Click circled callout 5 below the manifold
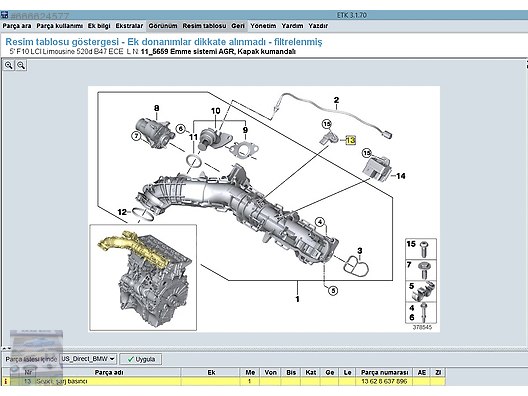528x396 pixels. pos(333,291)
